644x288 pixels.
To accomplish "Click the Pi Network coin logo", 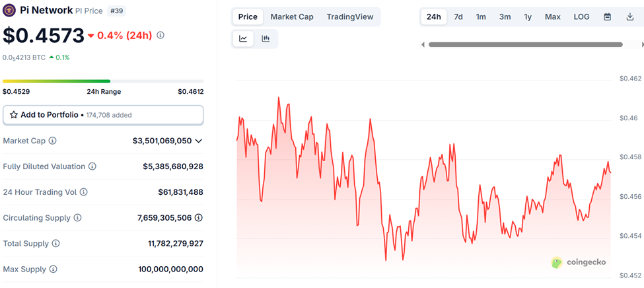I will click(9, 11).
